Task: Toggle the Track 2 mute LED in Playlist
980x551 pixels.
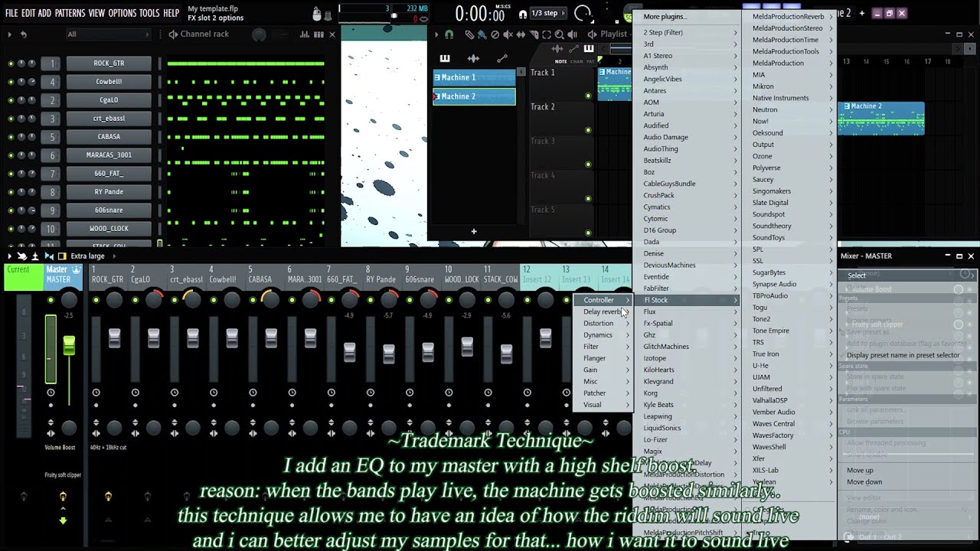Action: point(588,130)
